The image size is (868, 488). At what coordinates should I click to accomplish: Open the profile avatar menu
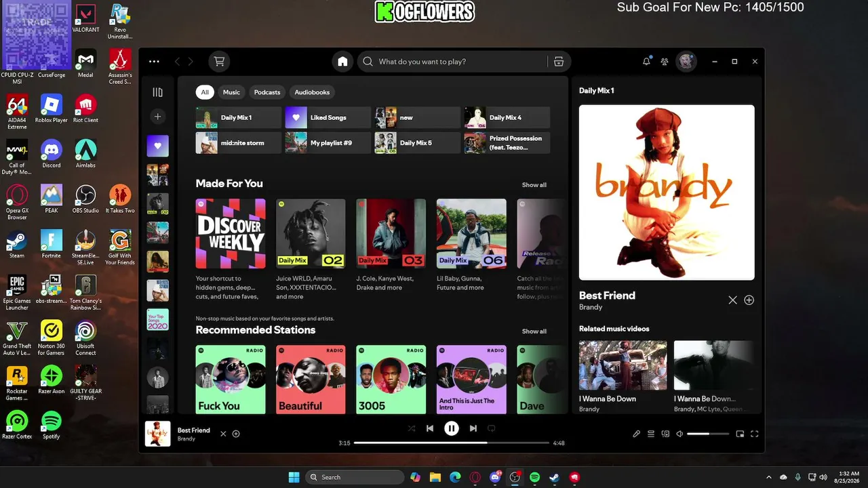point(686,62)
